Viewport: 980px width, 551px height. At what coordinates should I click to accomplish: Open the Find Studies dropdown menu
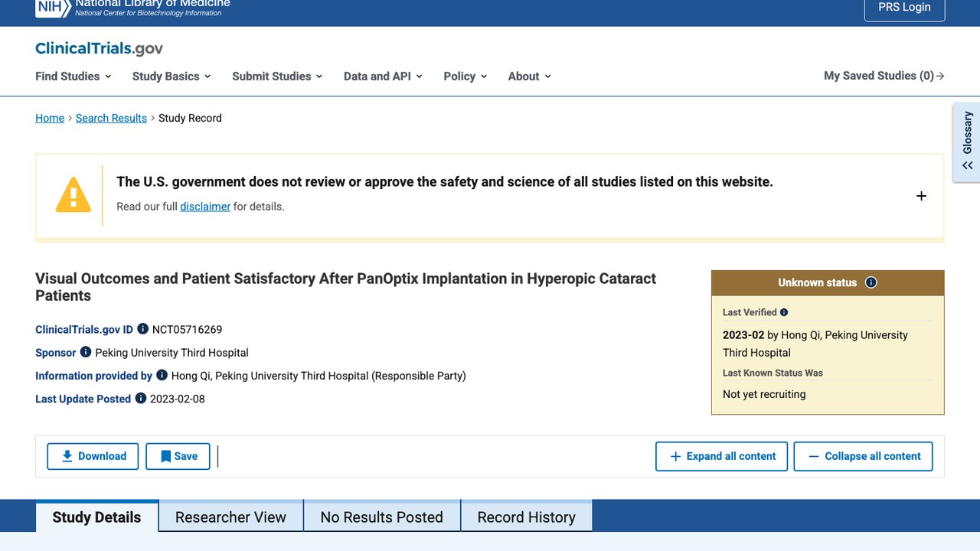73,76
